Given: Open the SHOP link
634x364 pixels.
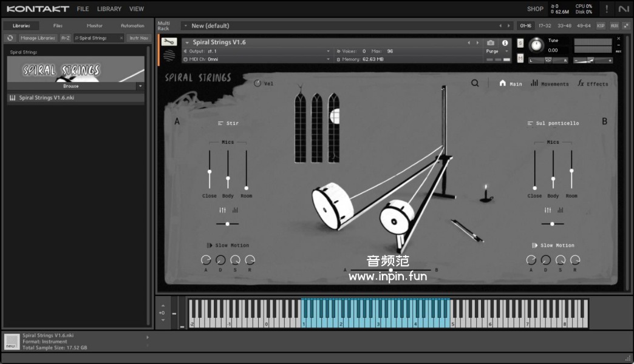Looking at the screenshot, I should pyautogui.click(x=535, y=9).
